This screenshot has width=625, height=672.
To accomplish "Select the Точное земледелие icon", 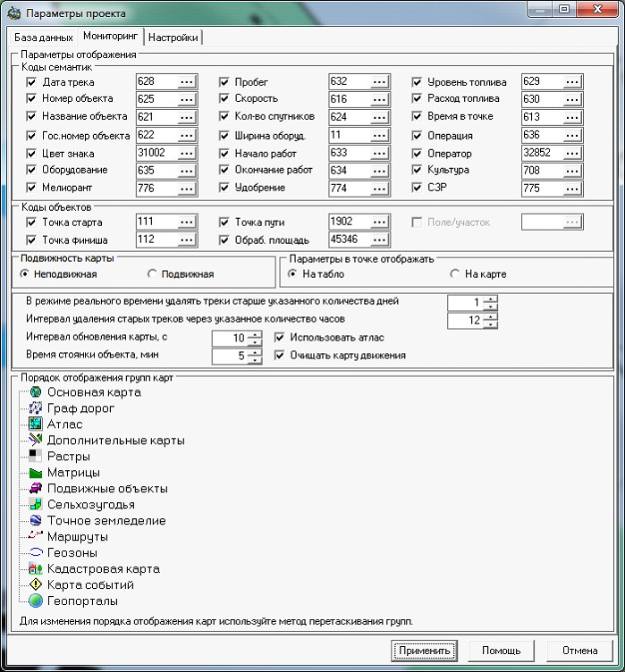I will click(x=36, y=521).
